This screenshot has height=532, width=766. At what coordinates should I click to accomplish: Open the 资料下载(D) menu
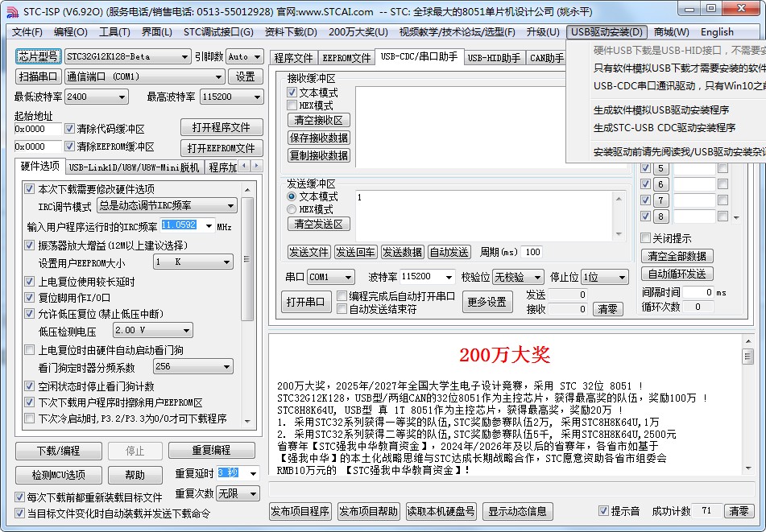click(x=291, y=32)
